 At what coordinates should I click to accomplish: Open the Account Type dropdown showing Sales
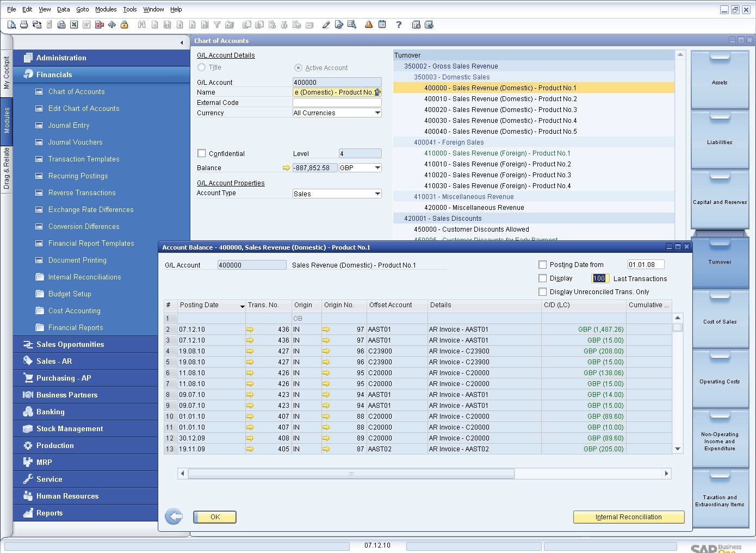coord(378,193)
